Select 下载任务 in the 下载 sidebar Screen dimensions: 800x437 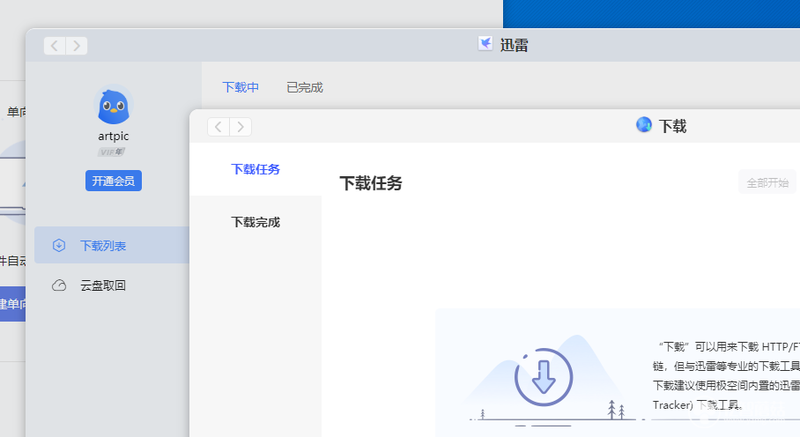pos(256,169)
